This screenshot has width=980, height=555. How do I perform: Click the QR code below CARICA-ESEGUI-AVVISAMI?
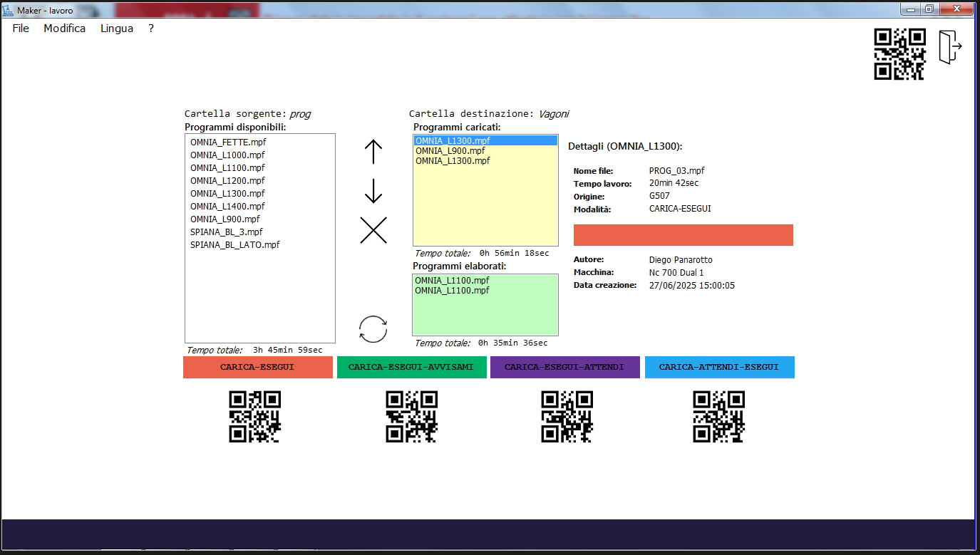click(x=412, y=416)
